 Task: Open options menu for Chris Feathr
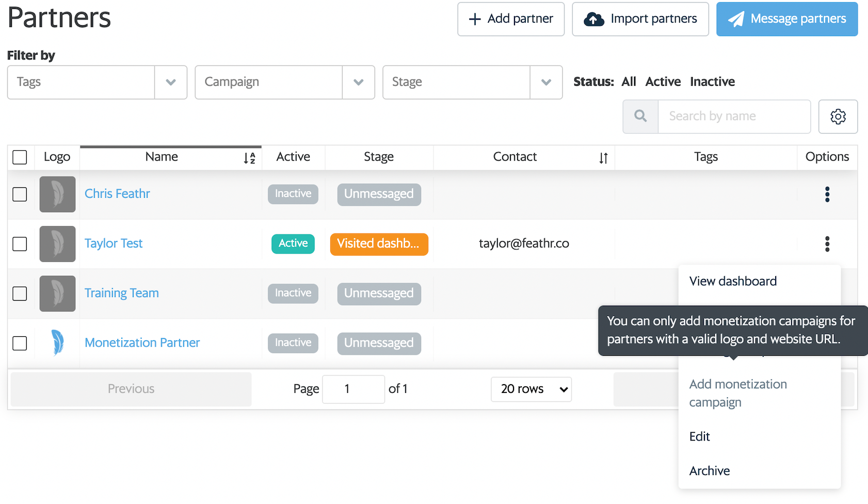[x=827, y=194]
